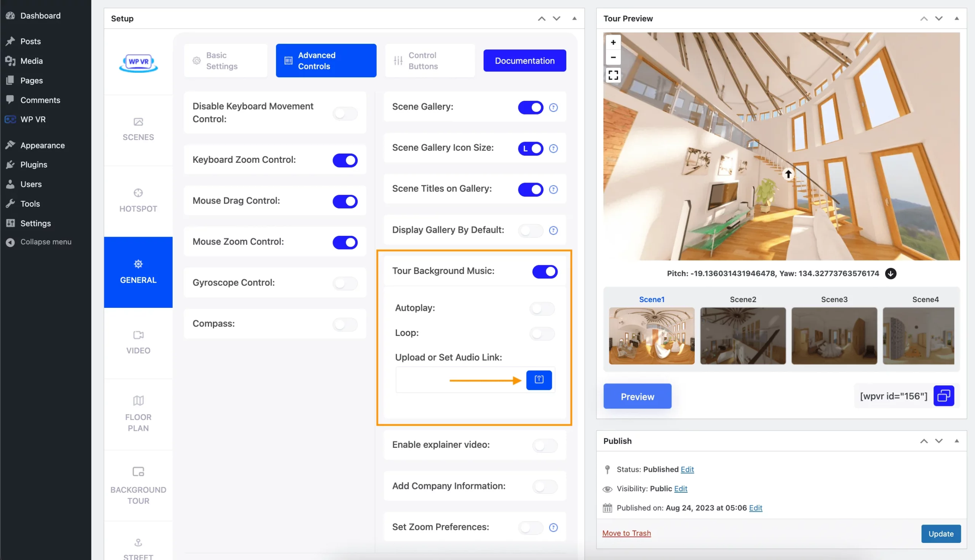Enable Keyboard Zoom Control toggle
This screenshot has height=560, width=975.
(345, 160)
